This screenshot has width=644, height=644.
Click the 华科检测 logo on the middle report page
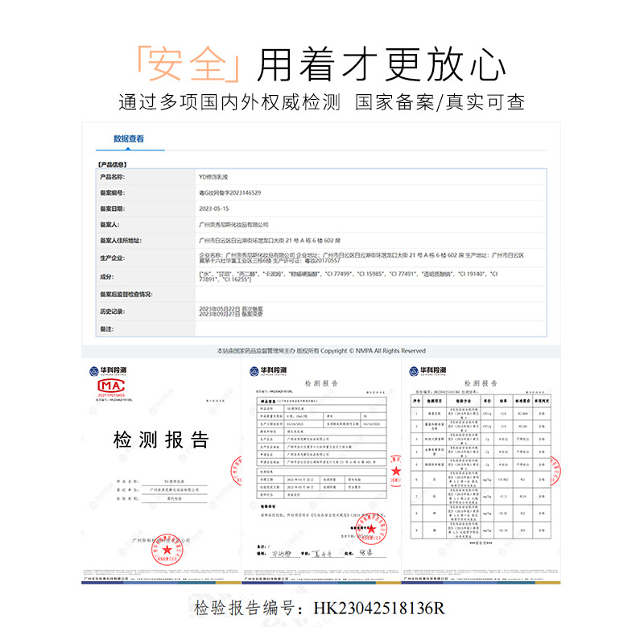[268, 371]
